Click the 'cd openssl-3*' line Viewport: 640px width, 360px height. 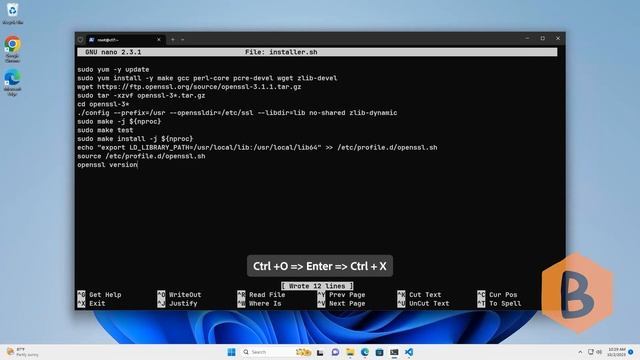[103, 104]
